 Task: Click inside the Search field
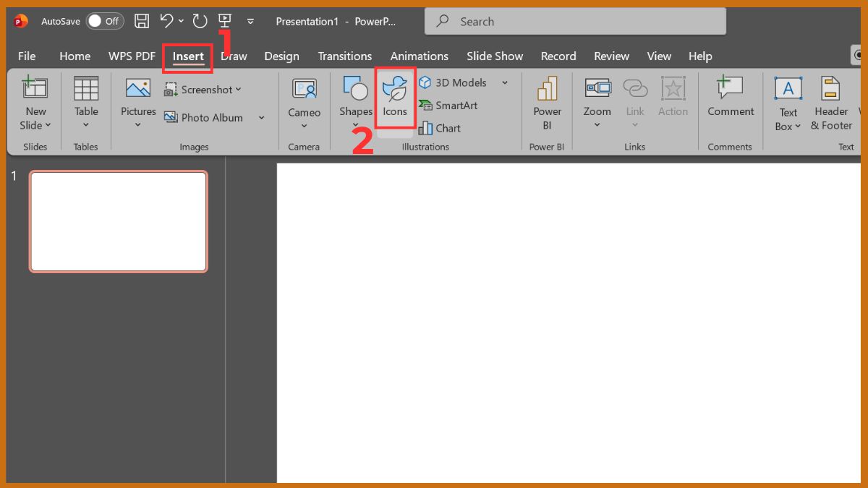tap(575, 21)
